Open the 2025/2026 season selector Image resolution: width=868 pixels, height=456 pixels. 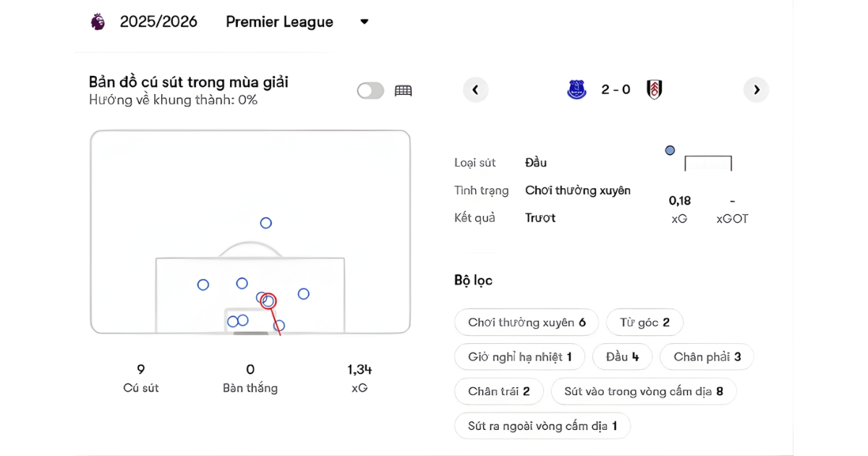(158, 22)
